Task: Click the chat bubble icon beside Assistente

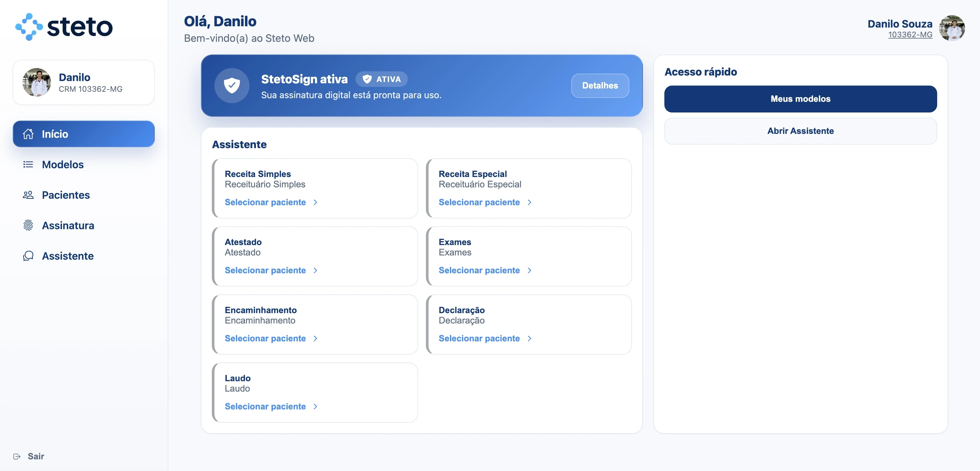Action: click(28, 256)
